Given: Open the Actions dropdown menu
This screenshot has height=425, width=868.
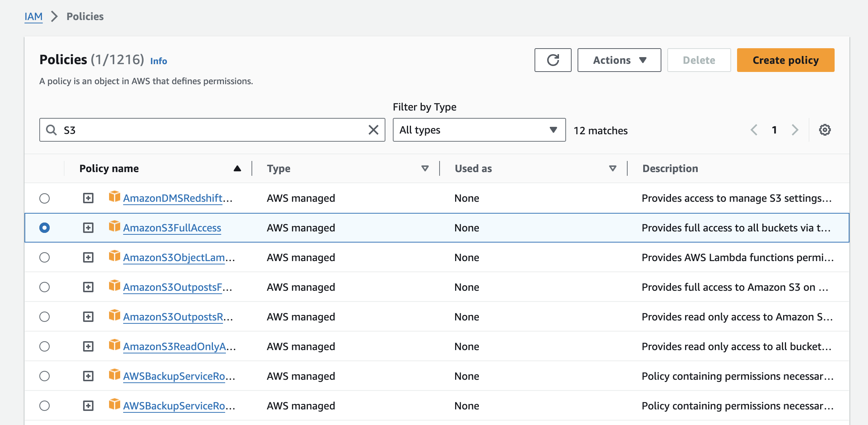Looking at the screenshot, I should pos(619,60).
